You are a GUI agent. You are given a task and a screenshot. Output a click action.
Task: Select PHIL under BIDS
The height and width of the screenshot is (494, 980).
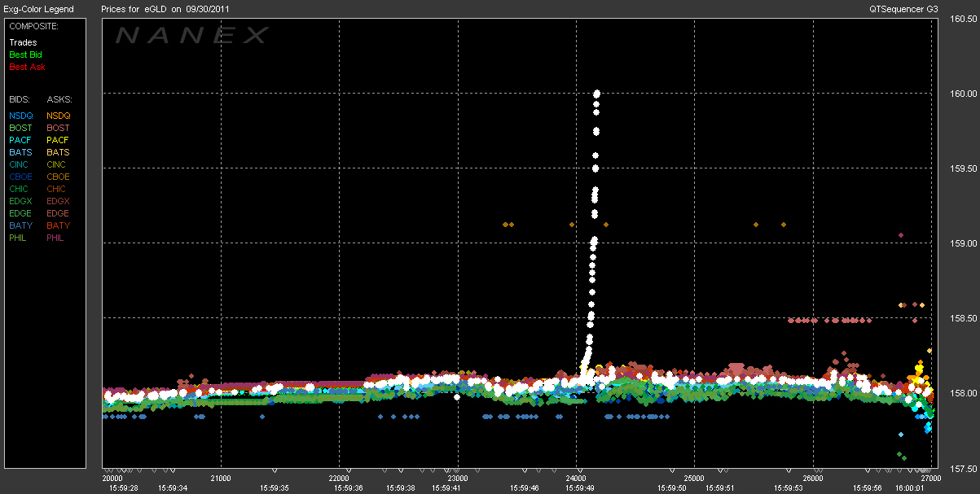point(19,238)
